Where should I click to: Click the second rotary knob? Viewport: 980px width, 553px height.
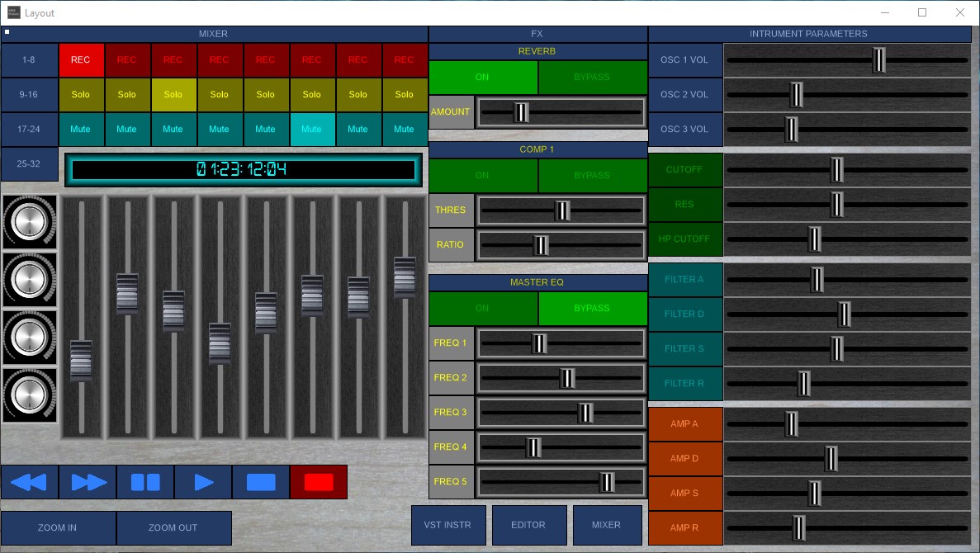30,279
